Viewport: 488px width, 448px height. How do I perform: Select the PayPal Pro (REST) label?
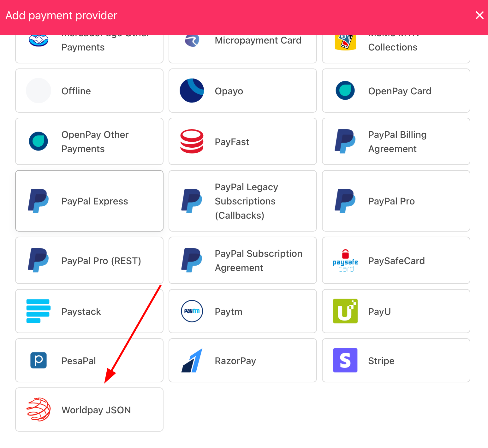[101, 261]
